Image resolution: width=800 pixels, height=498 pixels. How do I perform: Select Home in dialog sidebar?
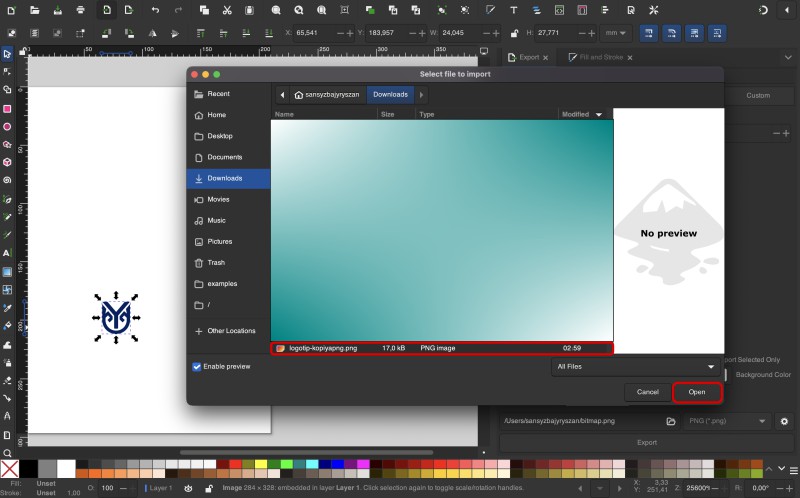click(x=229, y=115)
